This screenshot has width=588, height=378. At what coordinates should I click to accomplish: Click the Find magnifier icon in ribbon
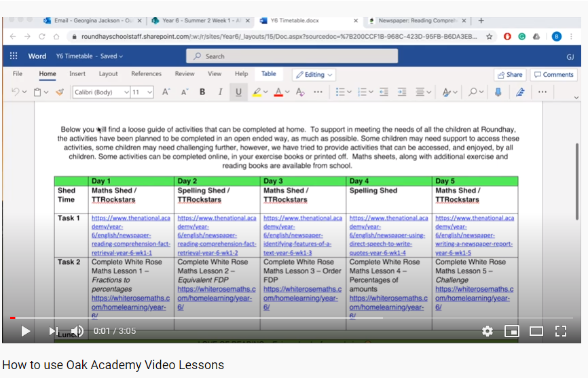[473, 92]
